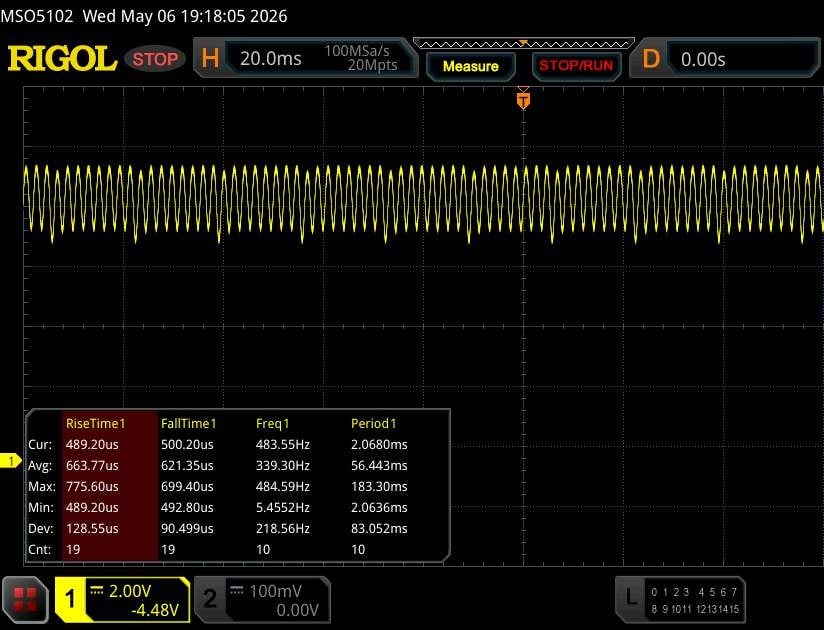Select the 20.0ms timebase value

pyautogui.click(x=271, y=58)
